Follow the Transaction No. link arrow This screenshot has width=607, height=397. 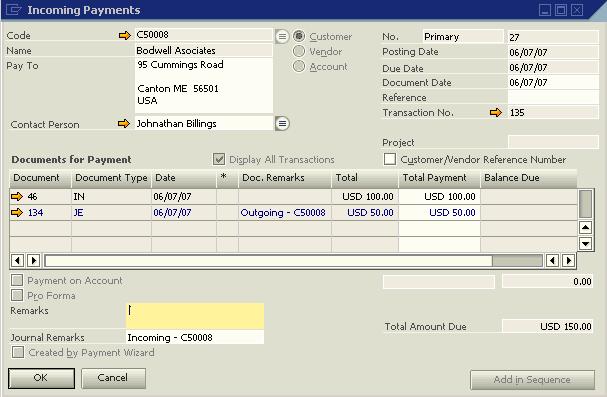point(496,113)
